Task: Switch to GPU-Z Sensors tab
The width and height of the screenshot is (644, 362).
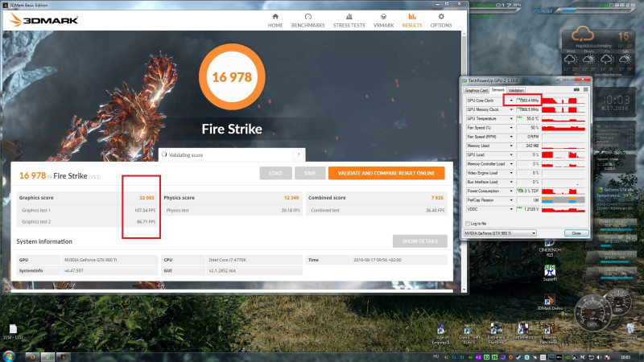Action: (x=497, y=90)
